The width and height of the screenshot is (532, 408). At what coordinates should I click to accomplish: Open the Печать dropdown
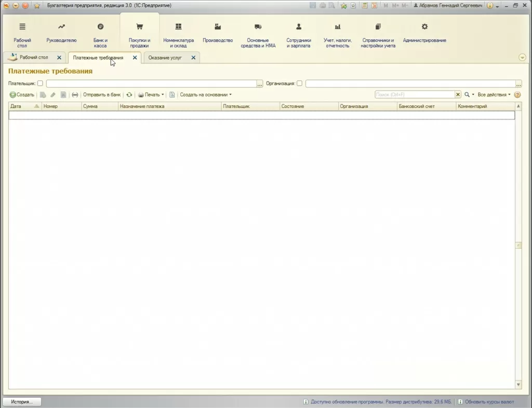point(151,95)
